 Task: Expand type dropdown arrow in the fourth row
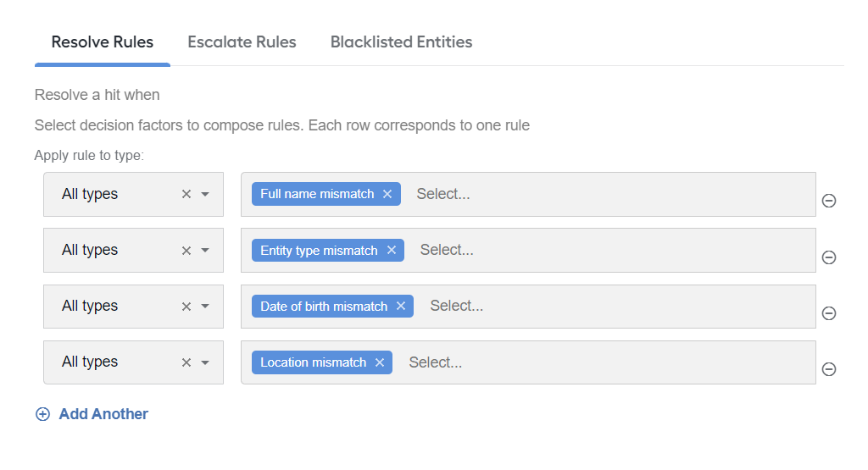[x=205, y=362]
